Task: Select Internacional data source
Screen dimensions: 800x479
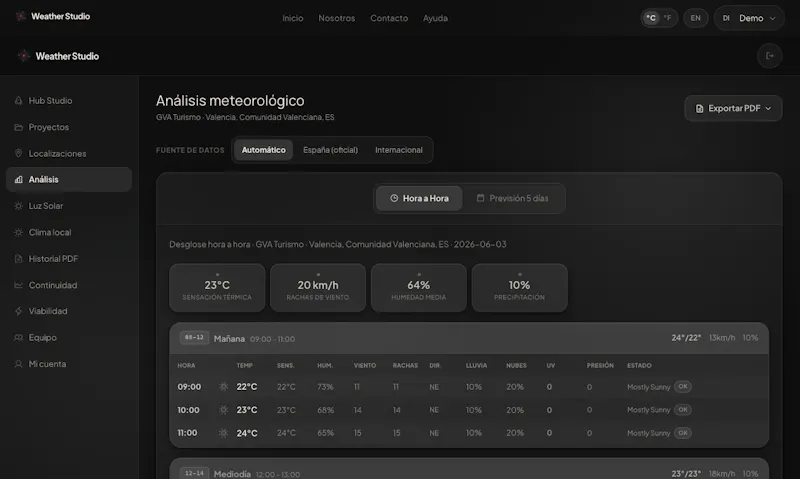Action: 398,150
